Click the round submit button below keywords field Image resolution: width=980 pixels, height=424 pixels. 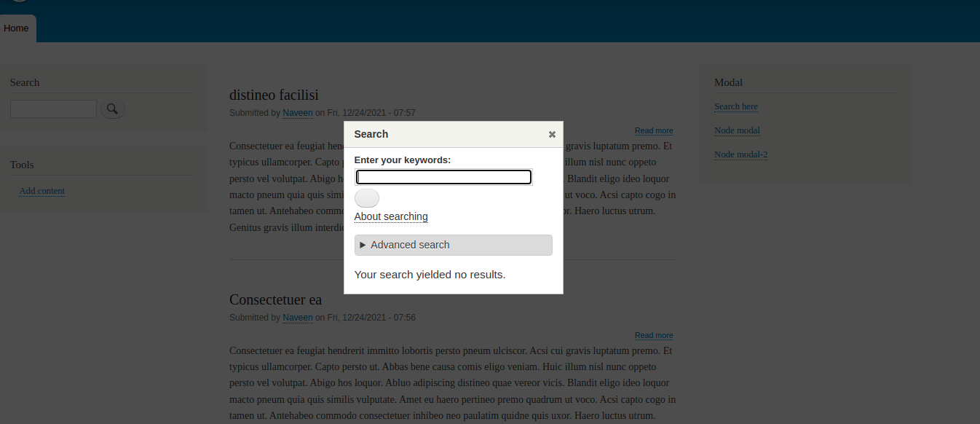click(366, 197)
